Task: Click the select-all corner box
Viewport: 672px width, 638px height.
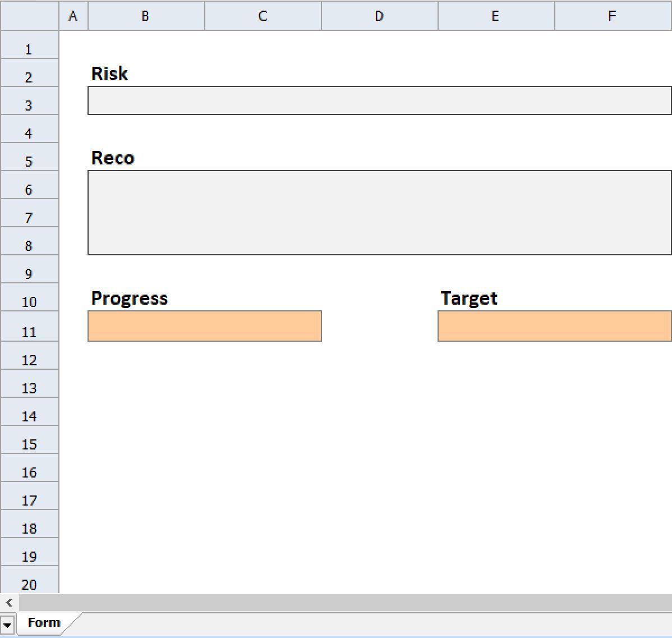Action: pyautogui.click(x=30, y=16)
